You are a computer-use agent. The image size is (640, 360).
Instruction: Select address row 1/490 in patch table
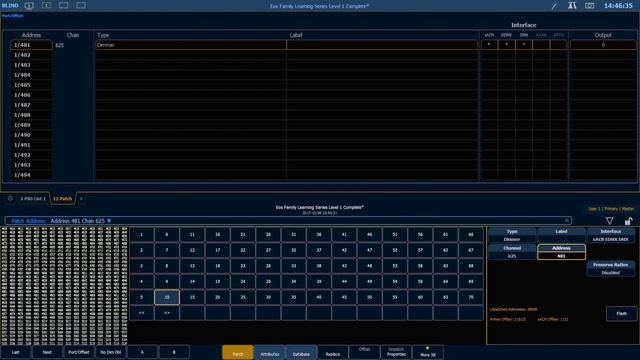(x=31, y=135)
